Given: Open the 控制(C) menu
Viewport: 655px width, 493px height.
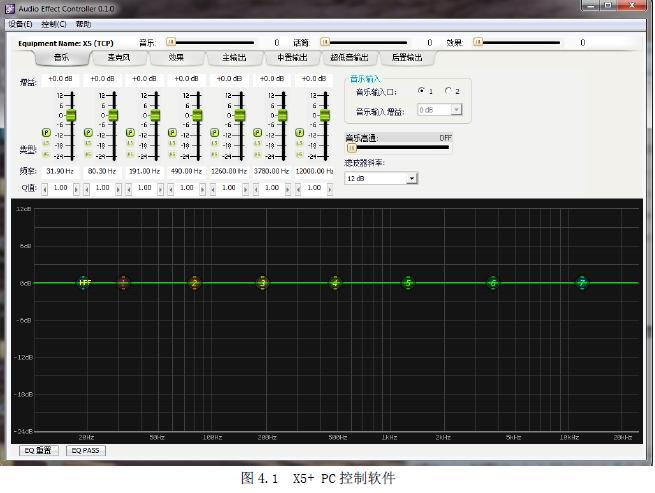Looking at the screenshot, I should (53, 24).
